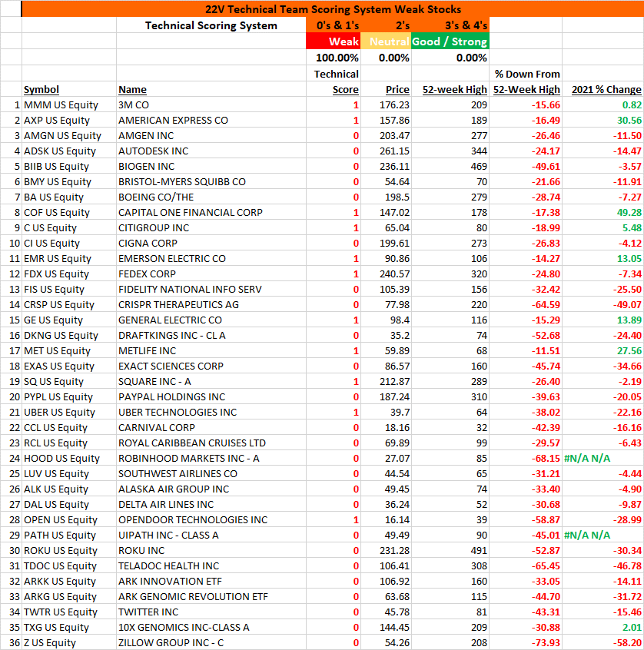644x650 pixels.
Task: Select Zillow's -73.93 down-from-high cell
Action: click(526, 642)
